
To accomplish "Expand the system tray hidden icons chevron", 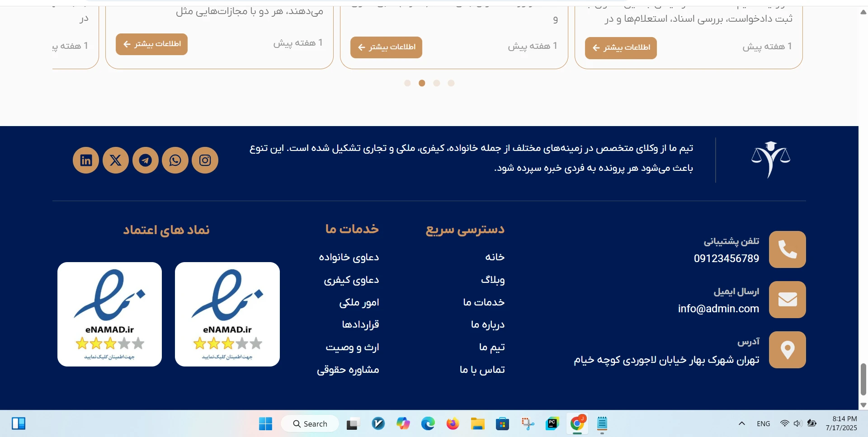I will pos(741,423).
